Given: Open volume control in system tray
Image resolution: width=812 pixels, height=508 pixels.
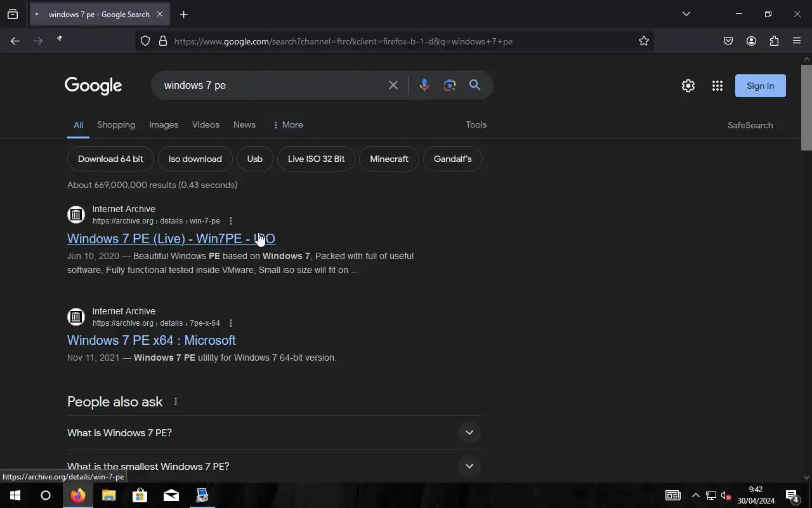Looking at the screenshot, I should (x=727, y=495).
